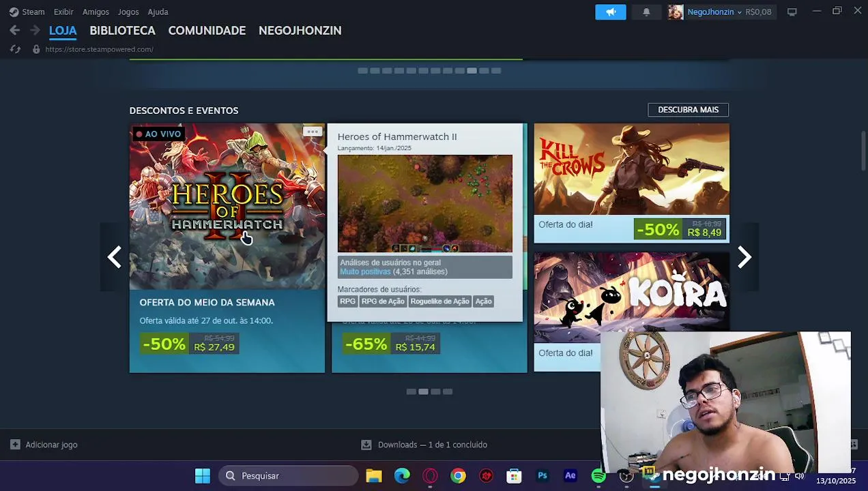Launch Google Chrome from the taskbar
Image resolution: width=868 pixels, height=491 pixels.
458,476
